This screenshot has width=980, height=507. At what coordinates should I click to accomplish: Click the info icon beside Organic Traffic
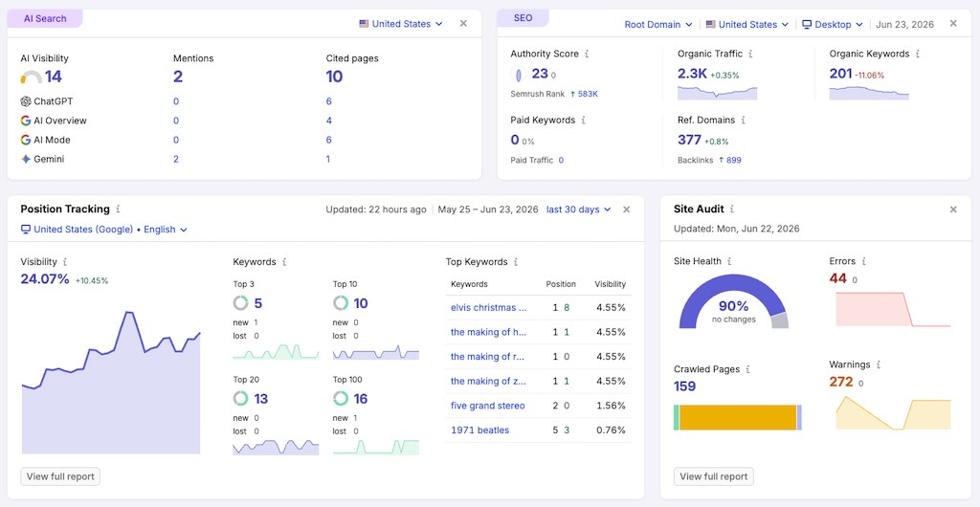click(750, 54)
